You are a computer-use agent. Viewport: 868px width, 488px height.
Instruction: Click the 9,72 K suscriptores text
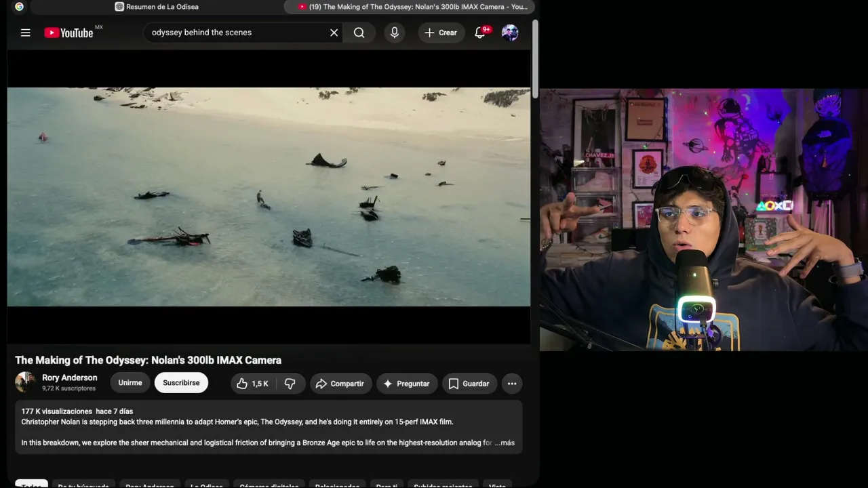pos(69,388)
